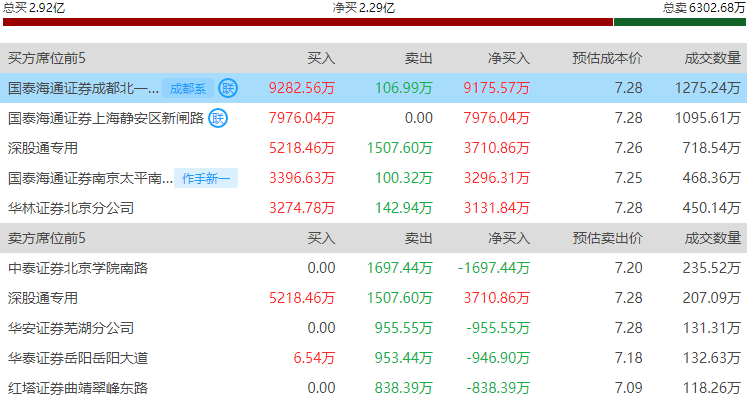Click the 总买 2.92亿 label
The width and height of the screenshot is (747, 397).
(x=34, y=7)
